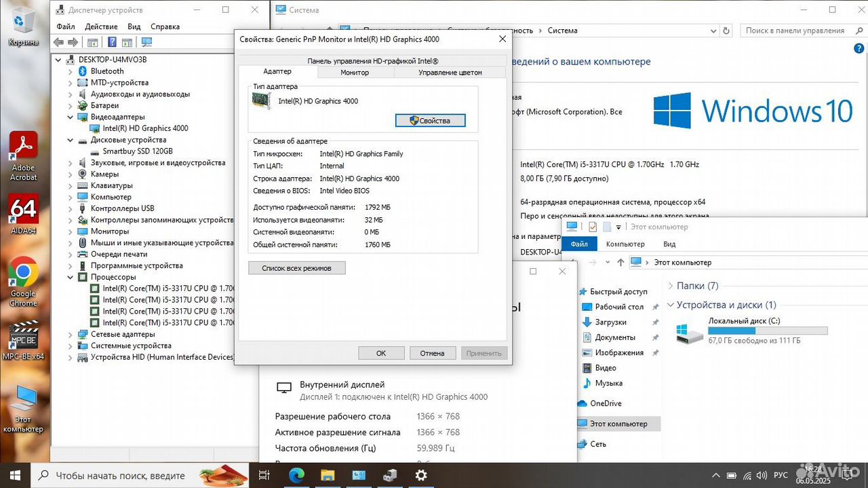
Task: Select the MPC-BE x64 desktop shortcut
Action: tap(23, 340)
